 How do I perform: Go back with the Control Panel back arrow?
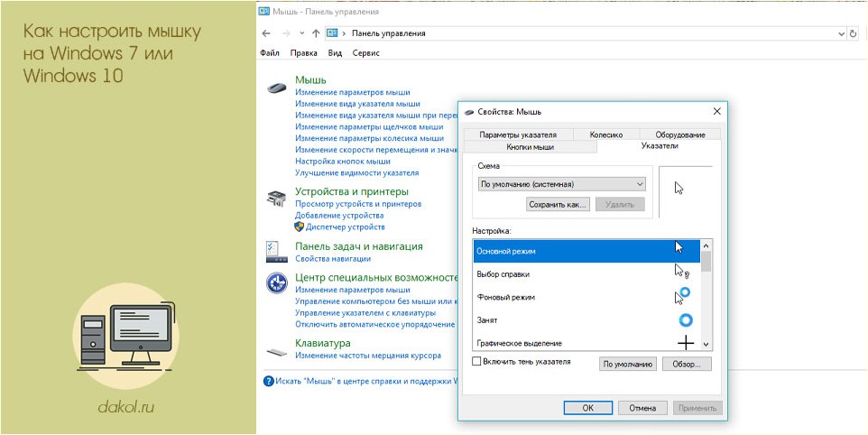[x=265, y=33]
